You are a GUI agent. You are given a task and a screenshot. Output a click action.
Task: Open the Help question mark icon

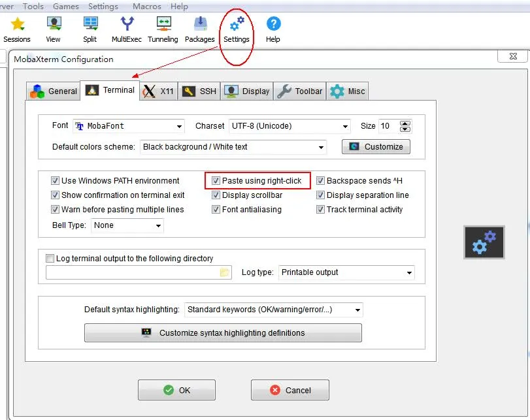coord(273,30)
